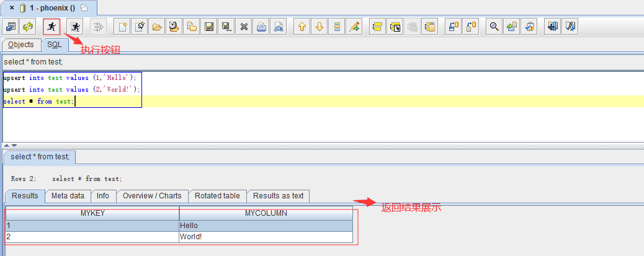Click the blue arrow document icon after printer

tap(279, 27)
